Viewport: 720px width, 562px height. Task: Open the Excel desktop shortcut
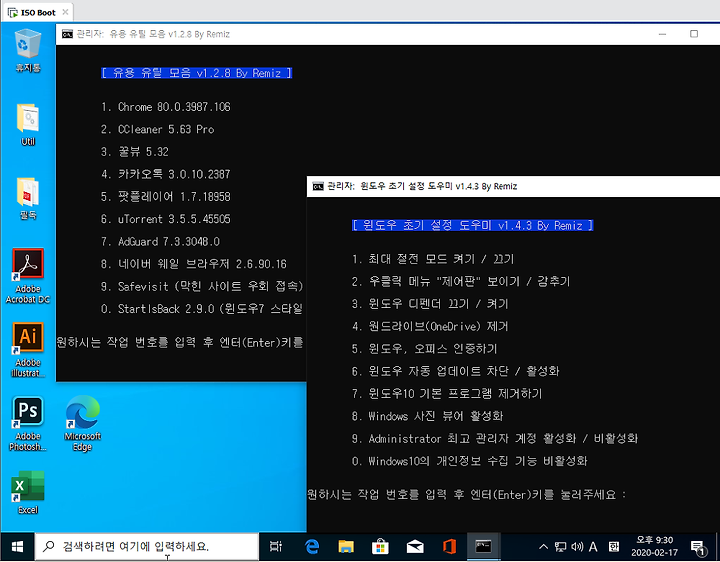pyautogui.click(x=28, y=492)
